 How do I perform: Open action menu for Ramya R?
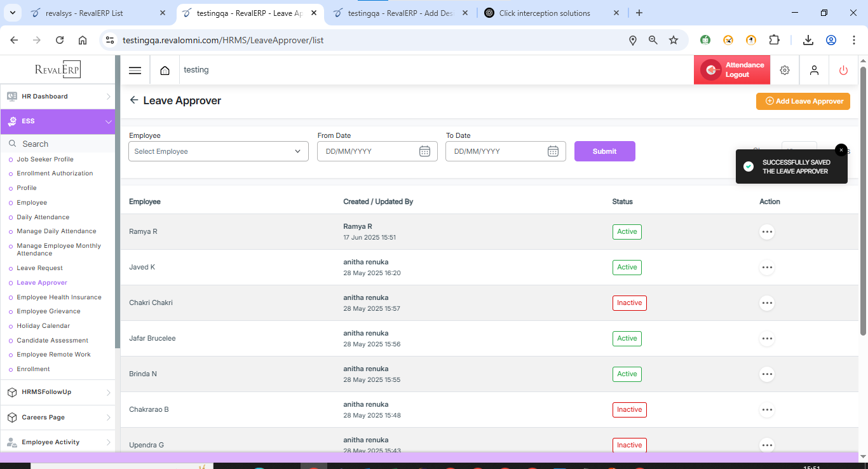click(767, 232)
